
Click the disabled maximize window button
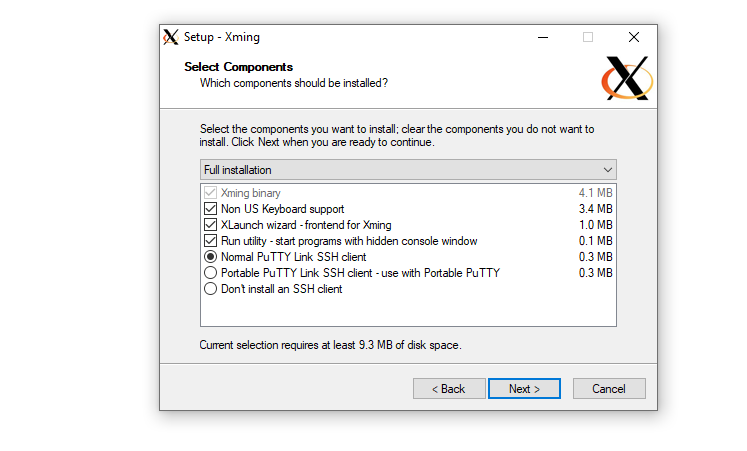pos(587,37)
